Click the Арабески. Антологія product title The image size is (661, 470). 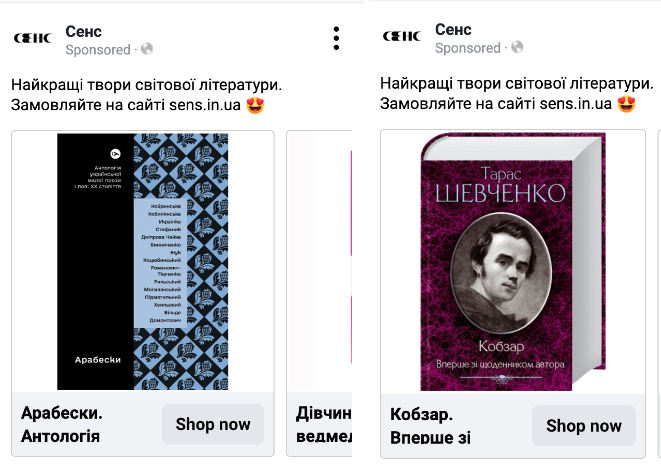pos(62,424)
